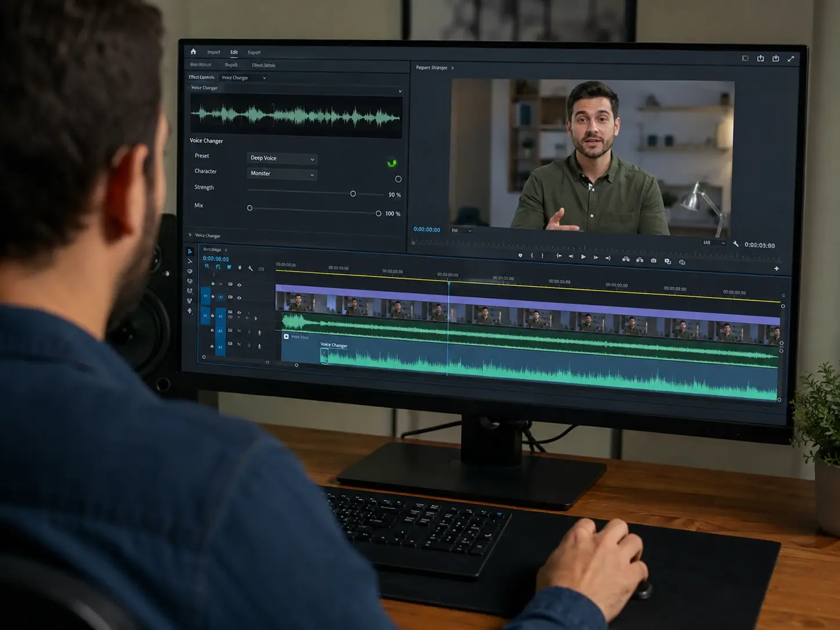
Task: Click the Mix value 100 %
Action: tap(393, 214)
